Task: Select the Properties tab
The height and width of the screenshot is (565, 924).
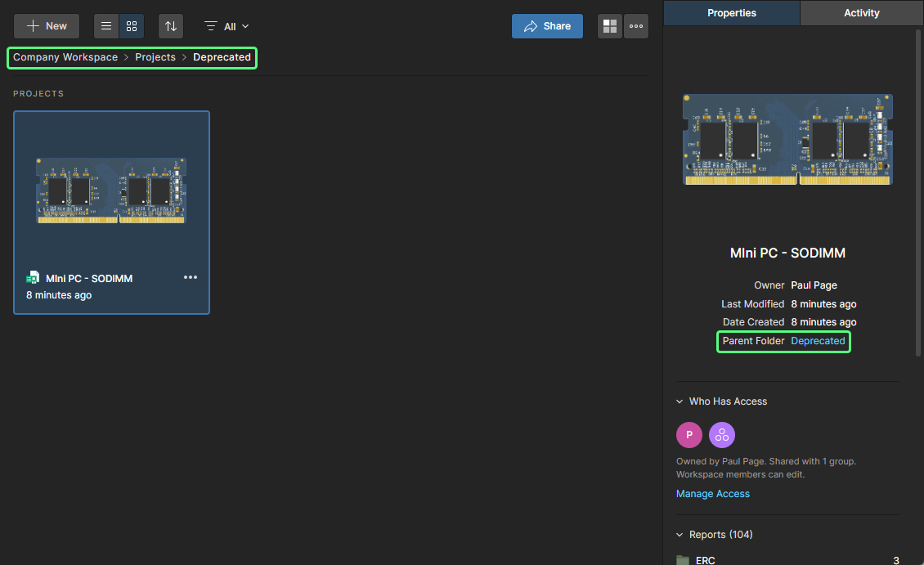Action: (x=731, y=13)
